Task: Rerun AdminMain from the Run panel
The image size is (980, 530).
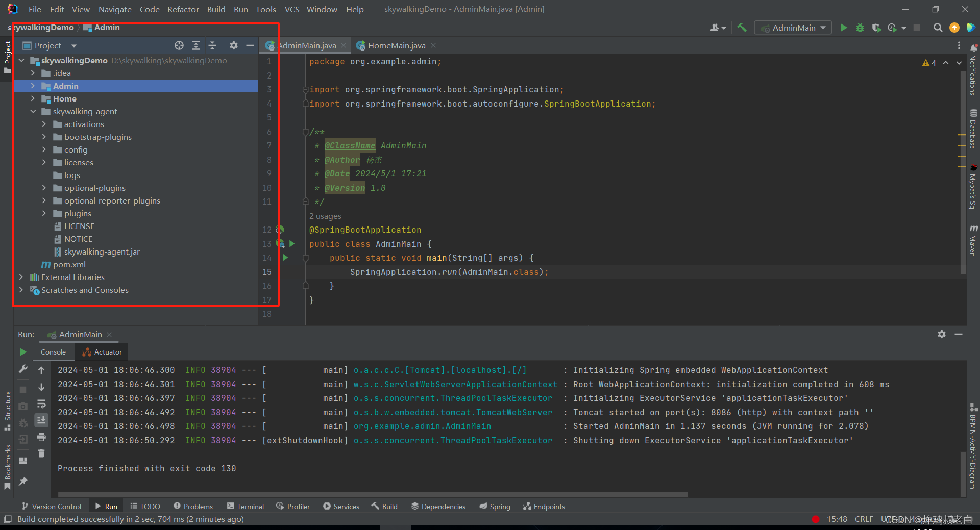Action: click(x=23, y=352)
